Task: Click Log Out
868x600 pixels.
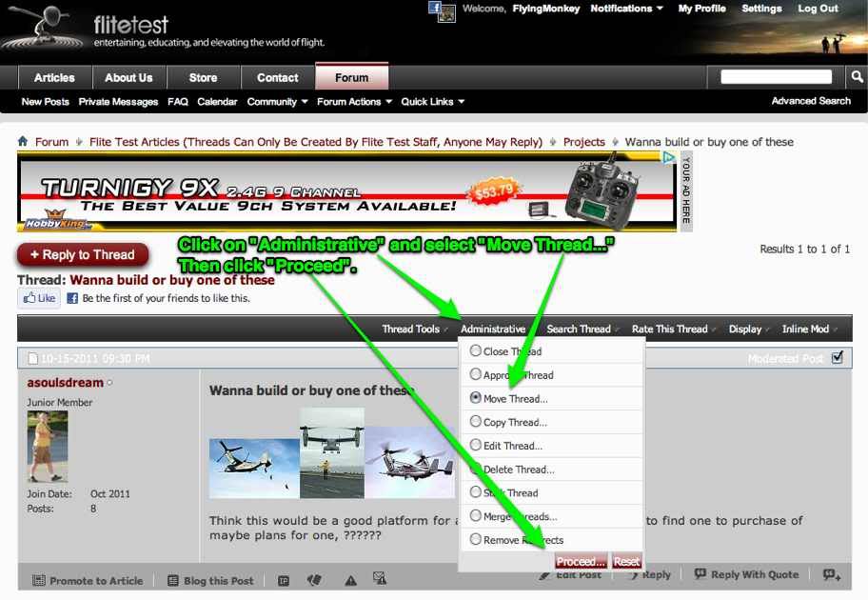Action: pyautogui.click(x=818, y=9)
